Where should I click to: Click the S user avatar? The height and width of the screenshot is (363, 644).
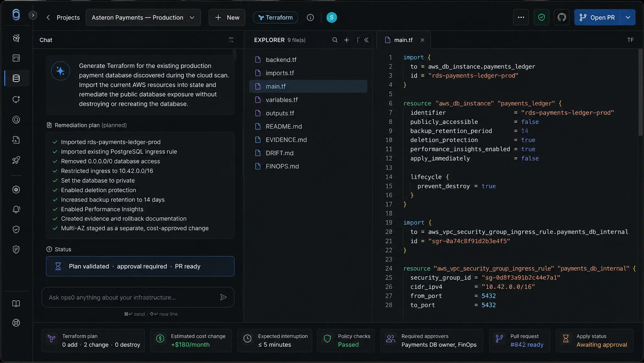331,18
